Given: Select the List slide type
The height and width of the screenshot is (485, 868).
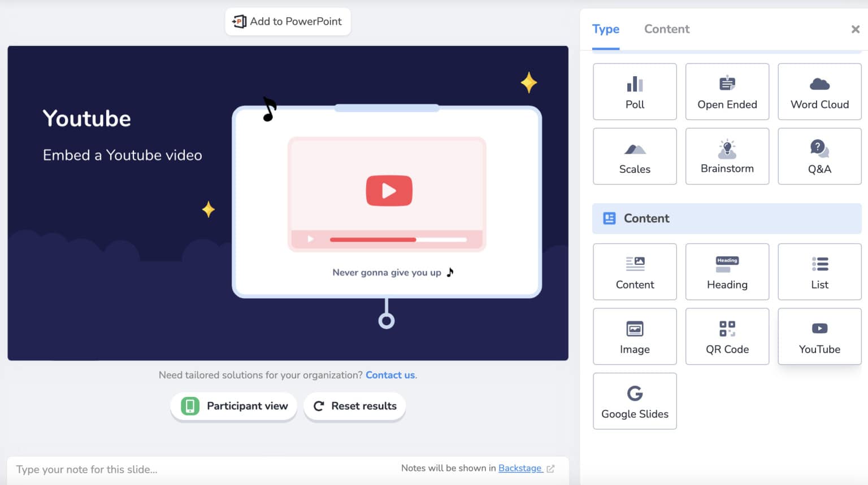Looking at the screenshot, I should 819,272.
